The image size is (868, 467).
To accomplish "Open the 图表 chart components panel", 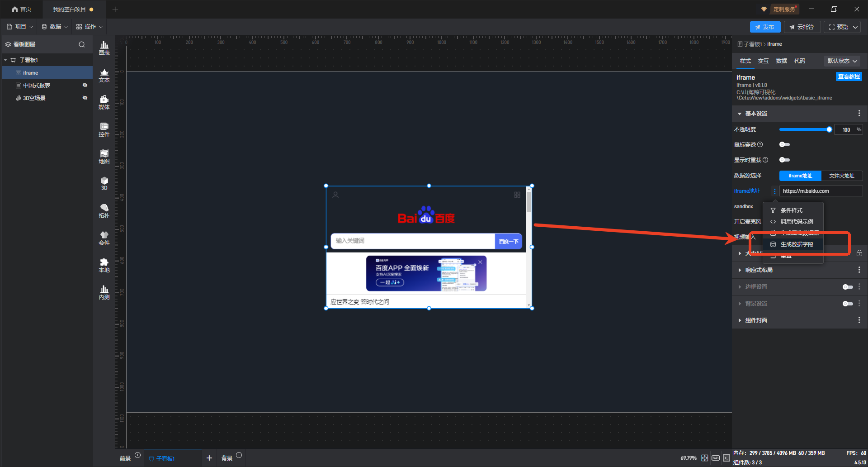I will pyautogui.click(x=104, y=48).
